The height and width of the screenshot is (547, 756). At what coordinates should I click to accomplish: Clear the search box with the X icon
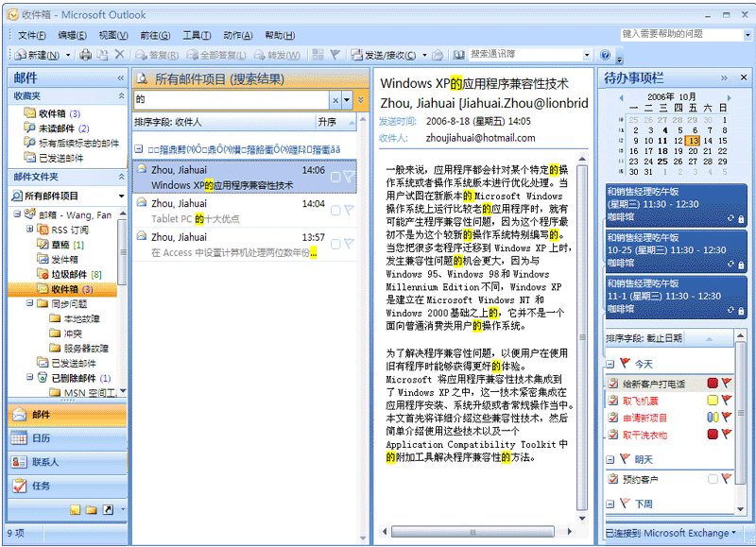(x=335, y=99)
